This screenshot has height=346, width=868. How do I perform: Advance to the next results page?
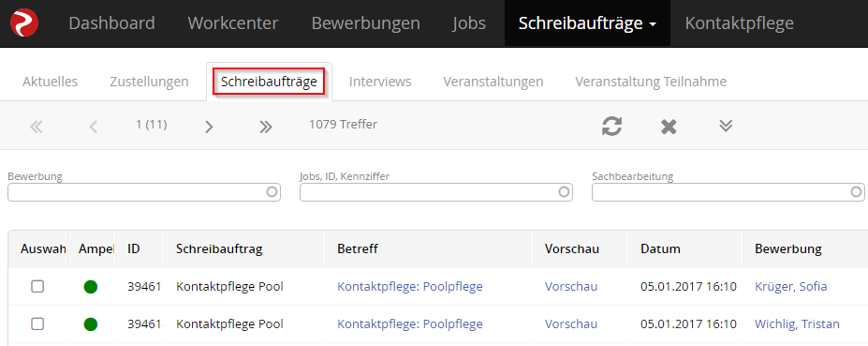pyautogui.click(x=209, y=127)
